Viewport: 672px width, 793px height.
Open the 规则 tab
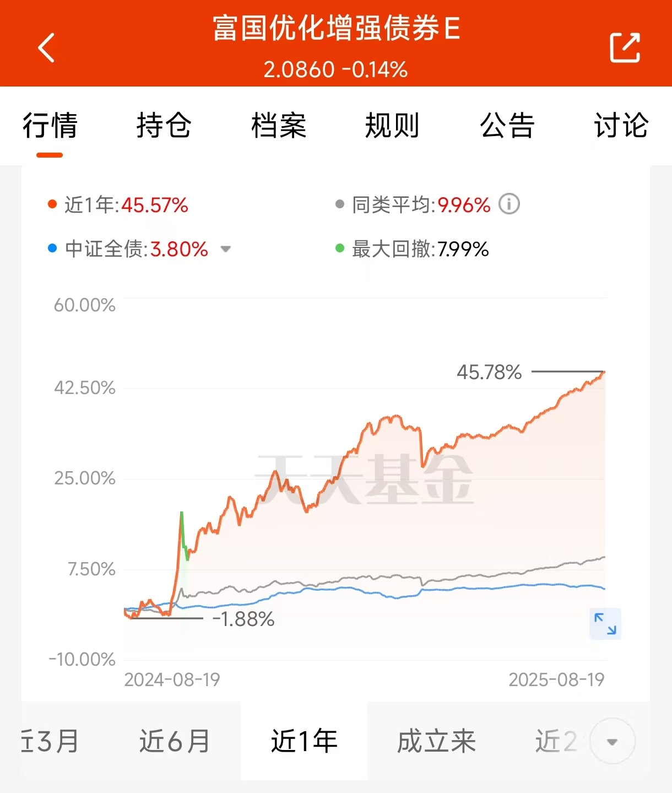click(393, 125)
